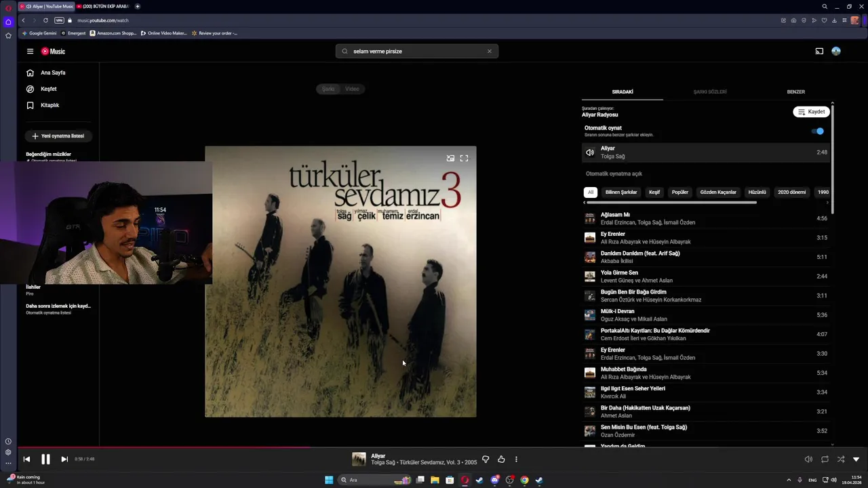Click the YouTube Music logo
The image size is (868, 488).
pos(54,52)
